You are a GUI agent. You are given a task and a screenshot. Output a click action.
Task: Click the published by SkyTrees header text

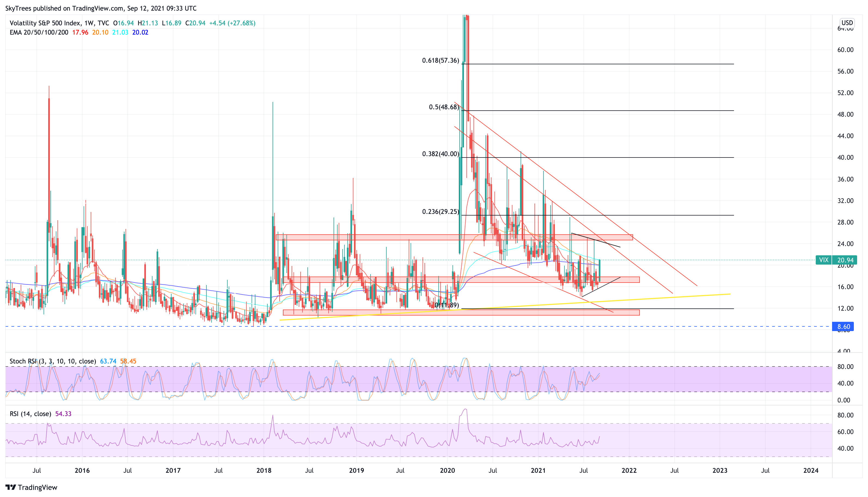101,8
